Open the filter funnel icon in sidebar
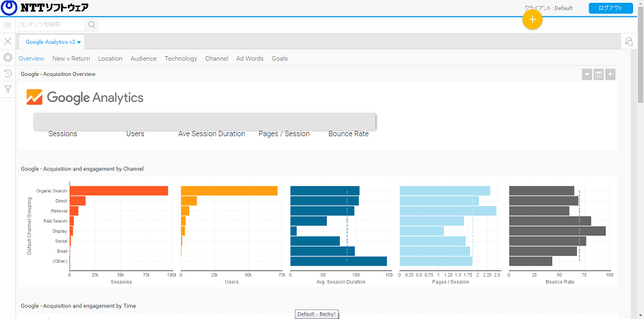Viewport: 644px width, 319px height. (x=8, y=89)
